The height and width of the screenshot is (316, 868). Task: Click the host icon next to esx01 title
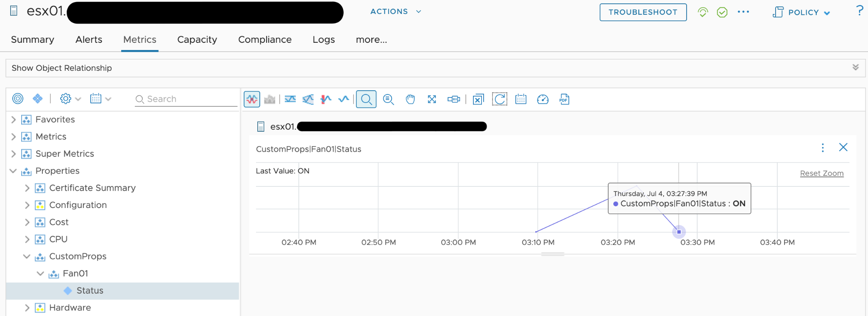[14, 11]
